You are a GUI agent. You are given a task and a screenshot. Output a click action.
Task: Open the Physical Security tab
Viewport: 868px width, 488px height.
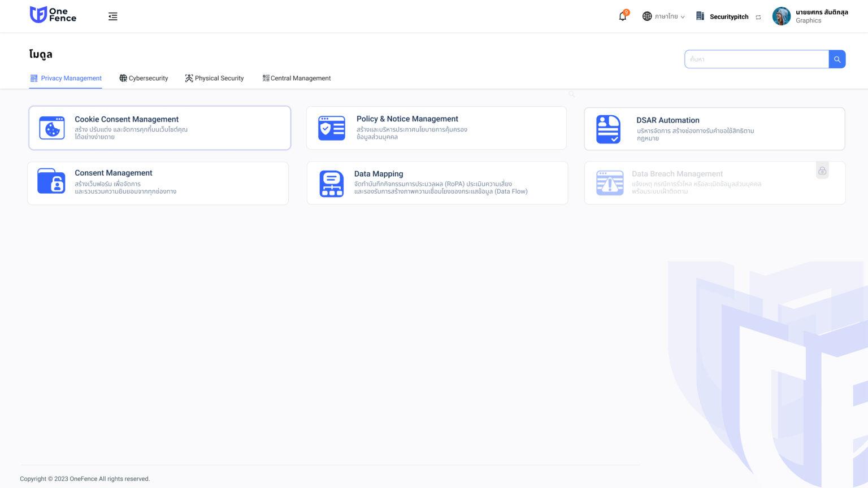214,78
